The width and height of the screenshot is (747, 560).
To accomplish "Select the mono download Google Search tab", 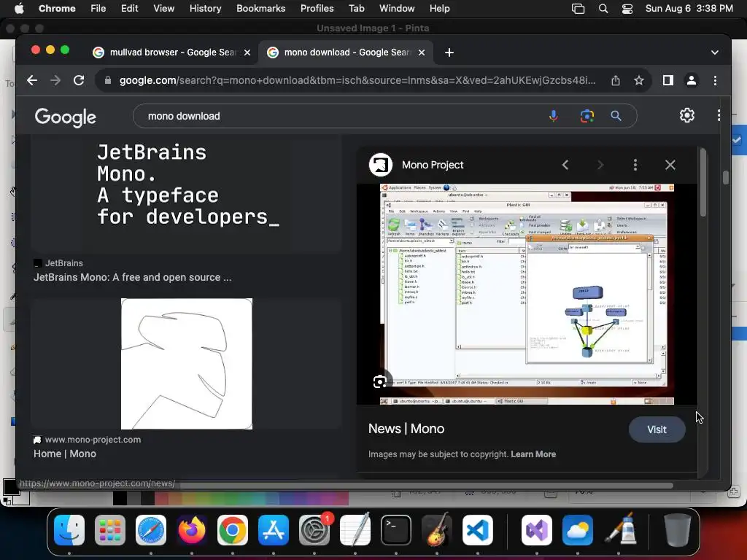I will 346,52.
